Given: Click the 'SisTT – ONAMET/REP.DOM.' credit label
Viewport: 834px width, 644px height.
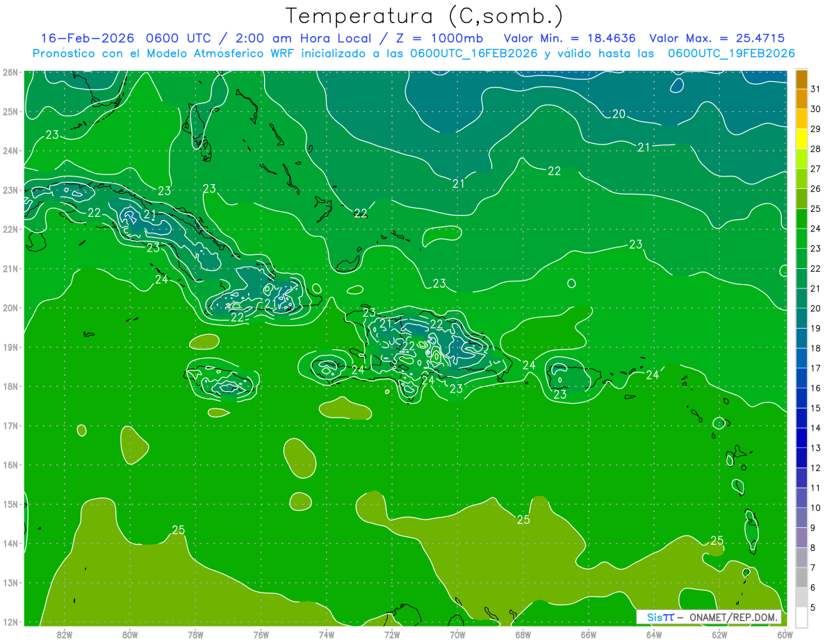Looking at the screenshot, I should 708,617.
